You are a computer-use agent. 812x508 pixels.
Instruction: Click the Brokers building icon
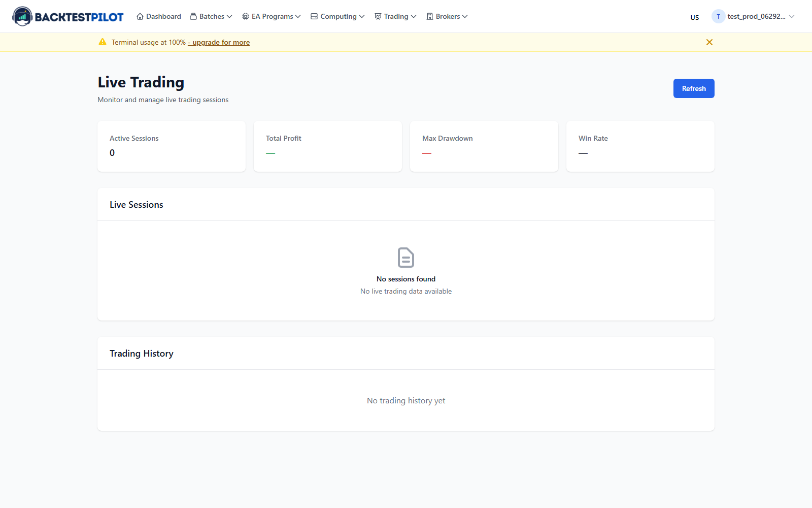[x=430, y=16]
